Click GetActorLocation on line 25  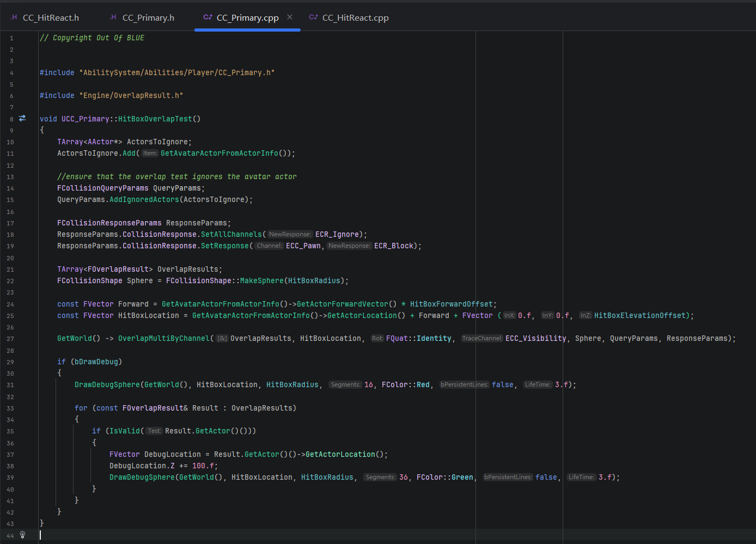point(362,315)
